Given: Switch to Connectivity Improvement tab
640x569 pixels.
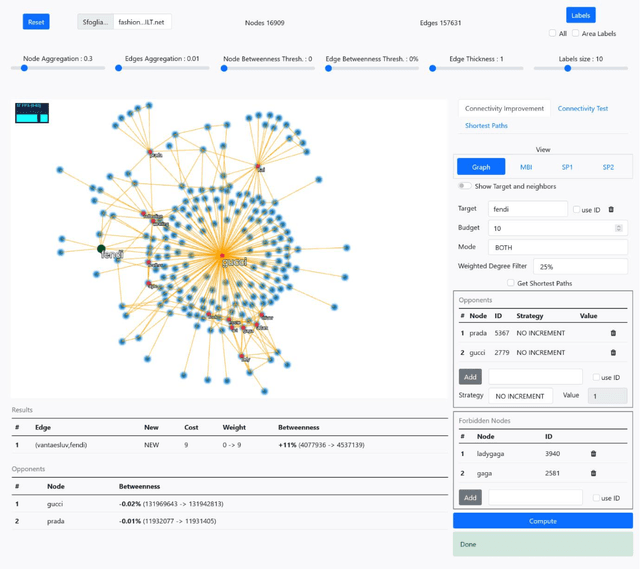Looking at the screenshot, I should click(x=504, y=109).
